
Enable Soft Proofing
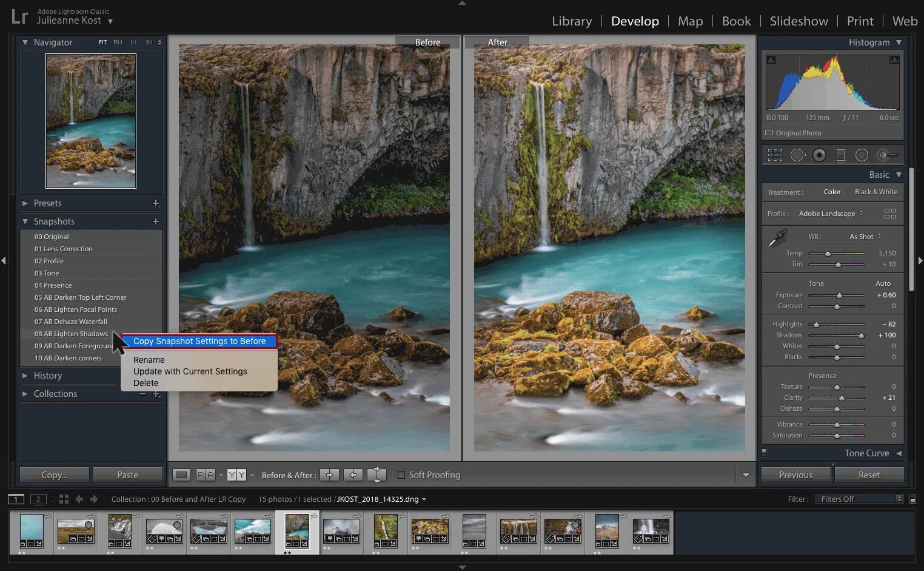point(401,475)
